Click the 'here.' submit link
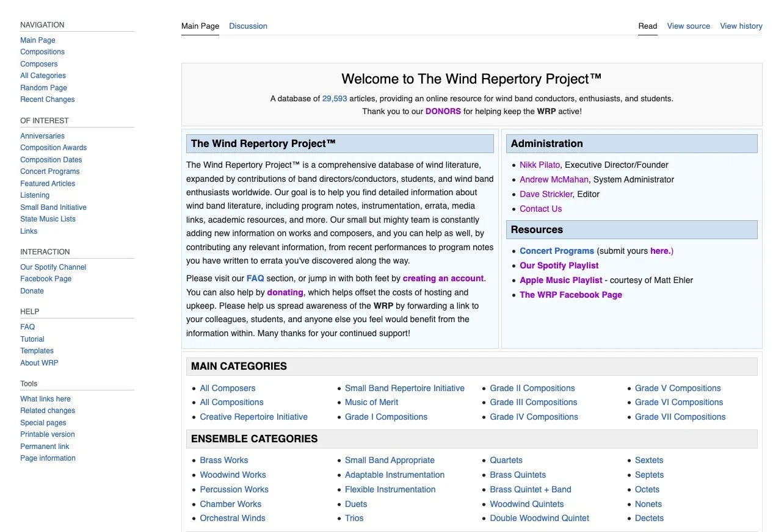Viewport: 784px width, 532px height. point(660,251)
